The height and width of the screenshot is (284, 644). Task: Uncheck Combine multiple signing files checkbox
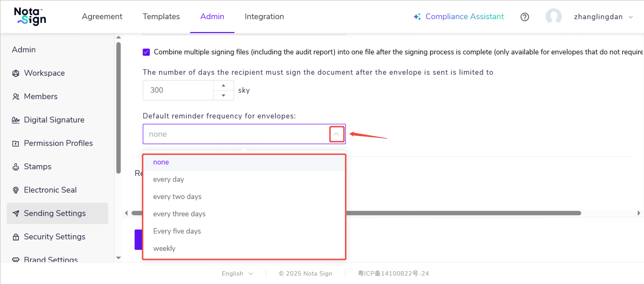tap(146, 52)
